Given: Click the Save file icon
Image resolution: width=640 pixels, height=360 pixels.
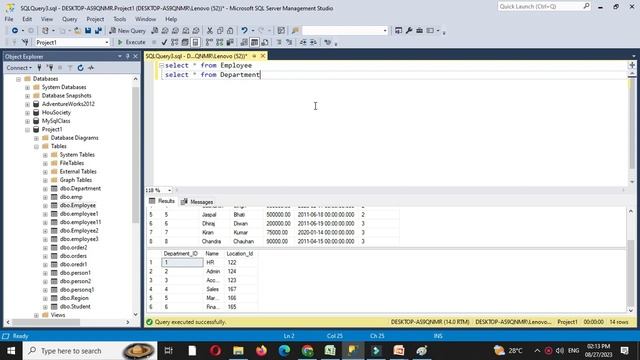Looking at the screenshot, I should point(88,31).
